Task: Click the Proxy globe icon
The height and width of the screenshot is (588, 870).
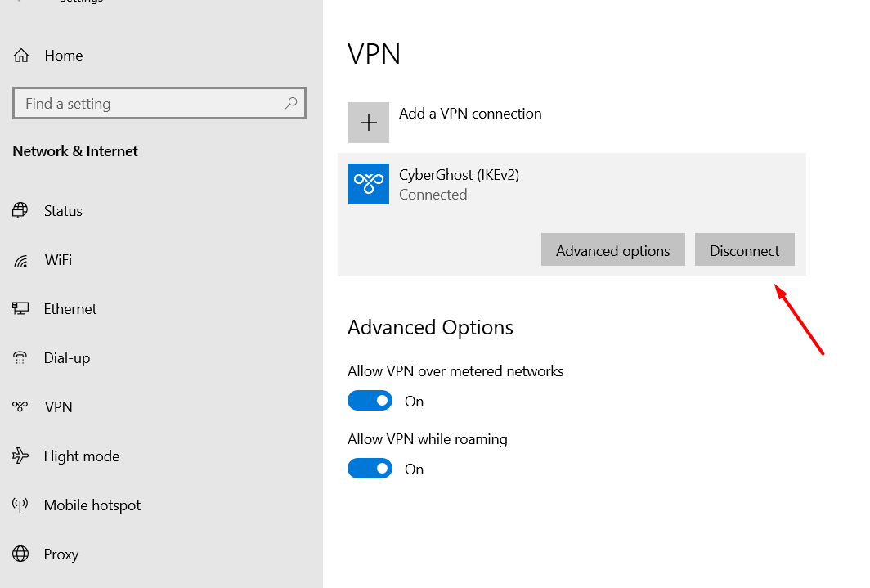Action: (x=20, y=554)
